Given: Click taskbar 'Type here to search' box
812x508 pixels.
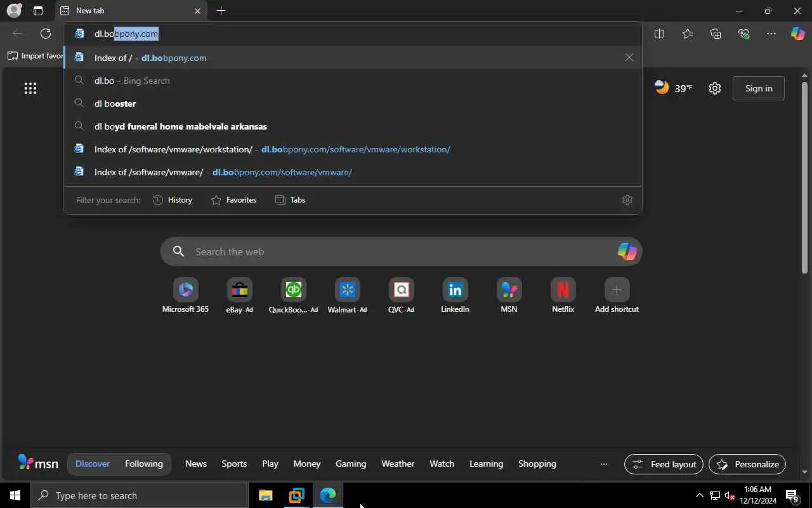Looking at the screenshot, I should (140, 495).
